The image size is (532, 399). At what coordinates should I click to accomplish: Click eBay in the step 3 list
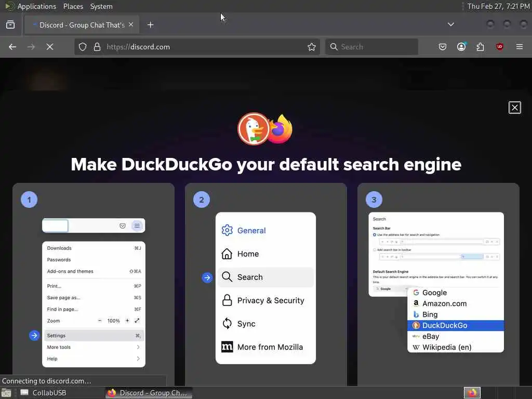(x=456, y=336)
